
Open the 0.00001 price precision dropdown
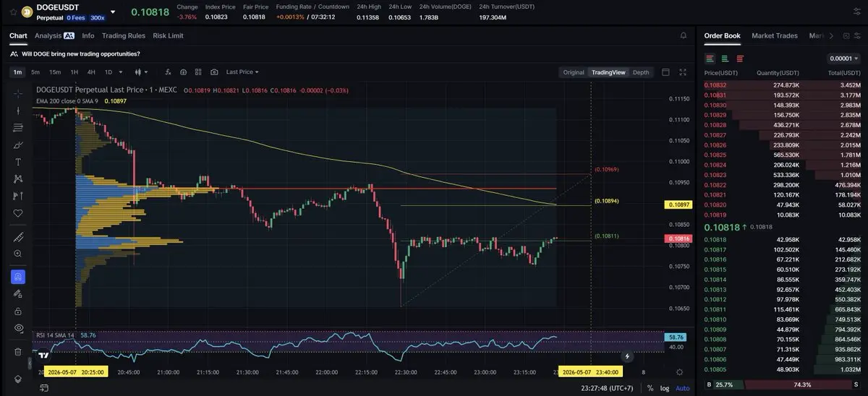pyautogui.click(x=843, y=59)
